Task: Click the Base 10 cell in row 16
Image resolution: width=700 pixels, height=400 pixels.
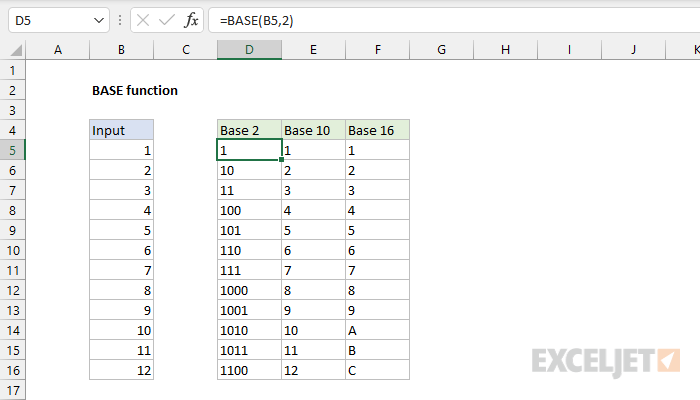Action: point(313,371)
